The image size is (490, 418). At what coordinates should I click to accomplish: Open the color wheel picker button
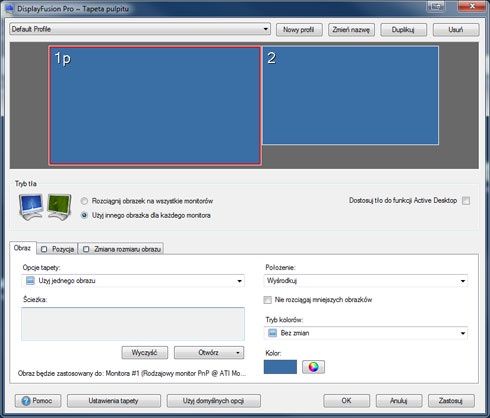pos(313,367)
